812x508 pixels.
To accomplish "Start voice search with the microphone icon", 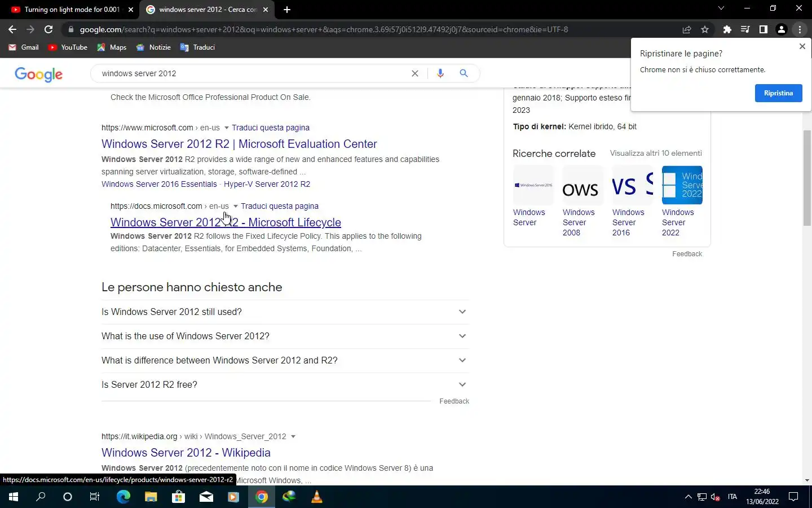I will click(x=440, y=73).
